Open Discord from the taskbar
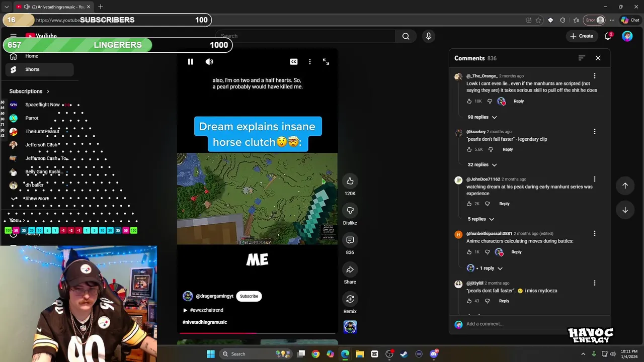 click(x=434, y=354)
